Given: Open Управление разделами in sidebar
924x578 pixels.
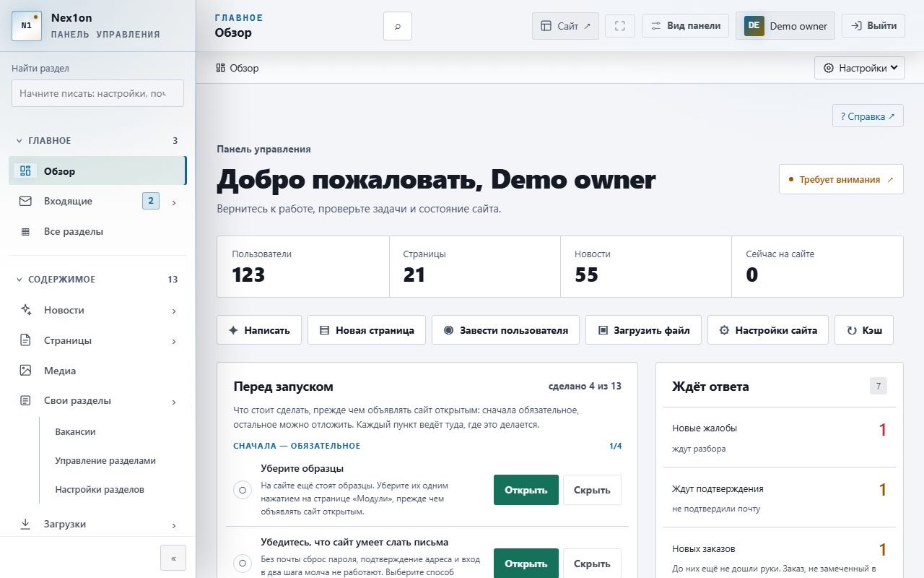Looking at the screenshot, I should 105,460.
